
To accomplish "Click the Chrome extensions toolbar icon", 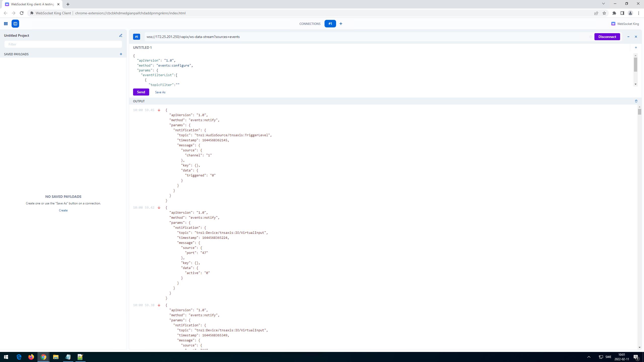I will (x=614, y=13).
